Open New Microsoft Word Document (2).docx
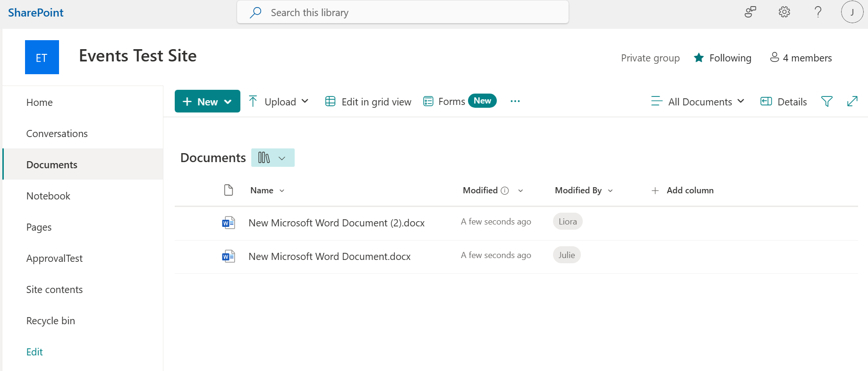The width and height of the screenshot is (868, 371). pyautogui.click(x=337, y=223)
